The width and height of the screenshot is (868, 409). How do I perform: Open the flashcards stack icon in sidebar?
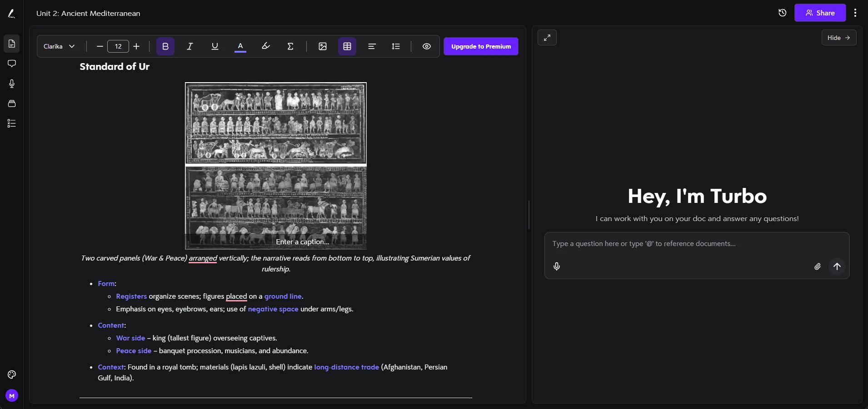[12, 103]
